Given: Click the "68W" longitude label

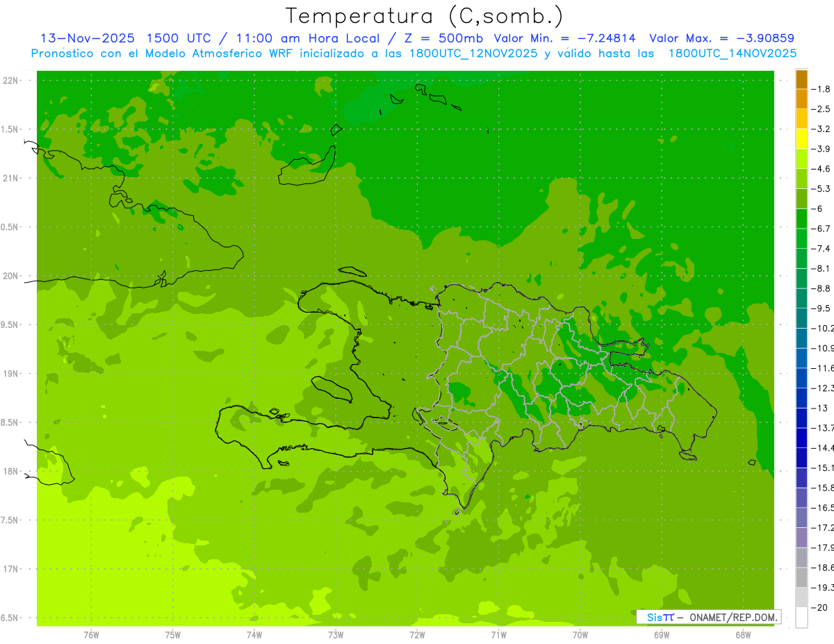Looking at the screenshot, I should 743,634.
